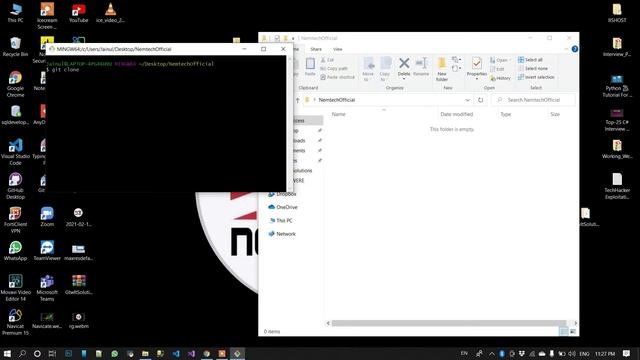
Task: Open Task View on the taskbar
Action: (52, 353)
